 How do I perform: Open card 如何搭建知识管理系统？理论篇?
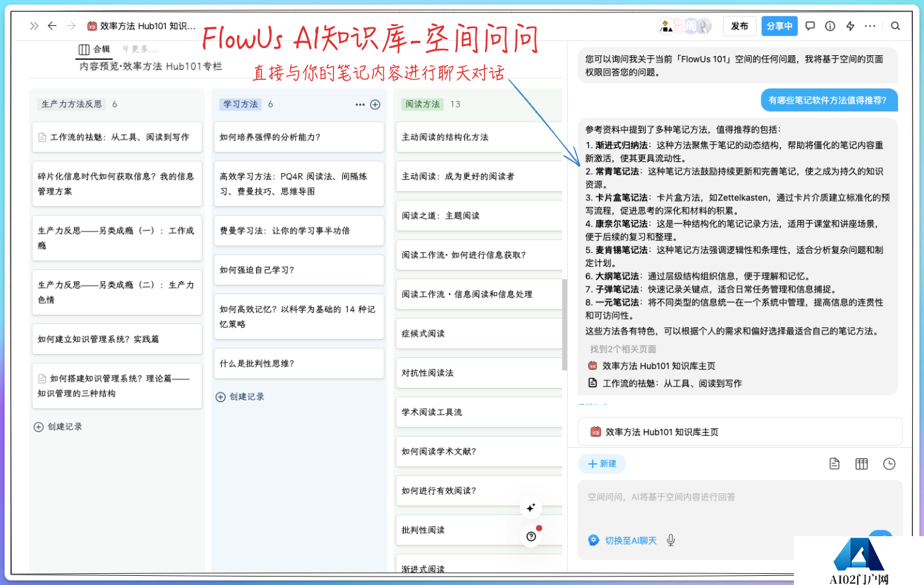[x=117, y=386]
